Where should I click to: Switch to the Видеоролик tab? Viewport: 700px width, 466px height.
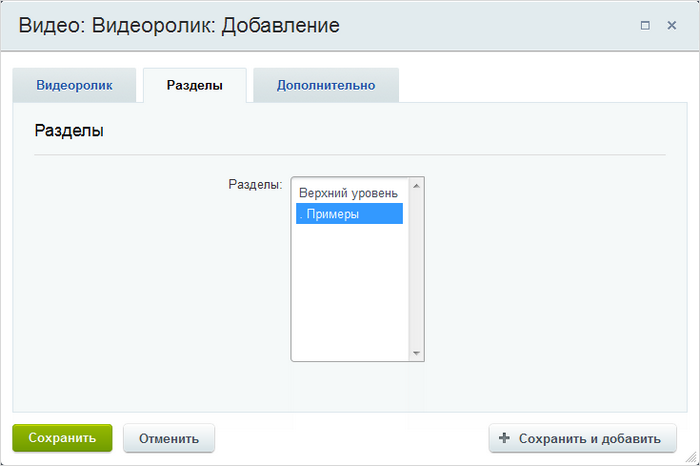pos(75,85)
